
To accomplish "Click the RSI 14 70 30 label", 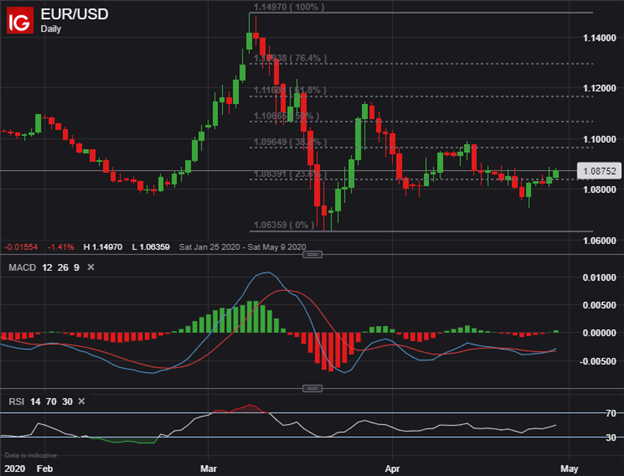I will [x=41, y=402].
